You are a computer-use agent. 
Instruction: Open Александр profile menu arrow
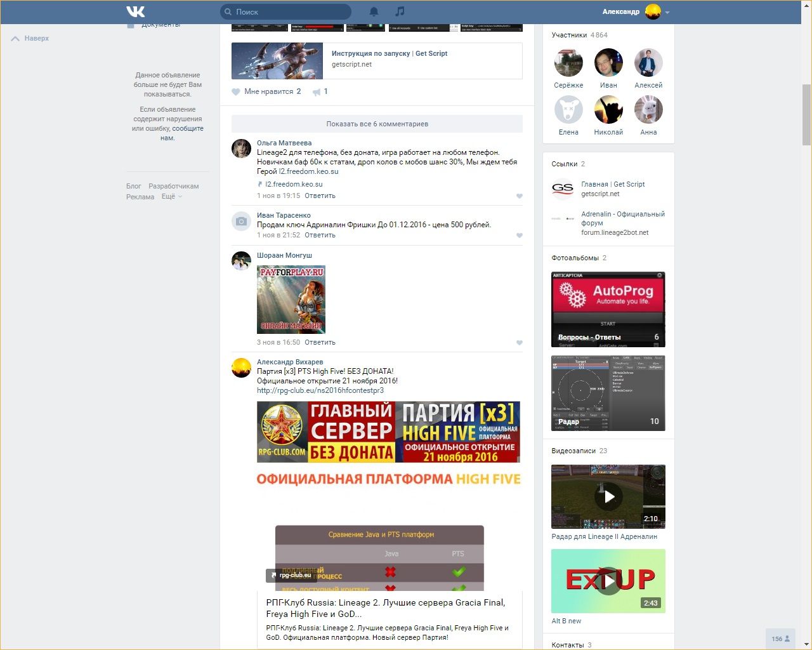coord(667,12)
